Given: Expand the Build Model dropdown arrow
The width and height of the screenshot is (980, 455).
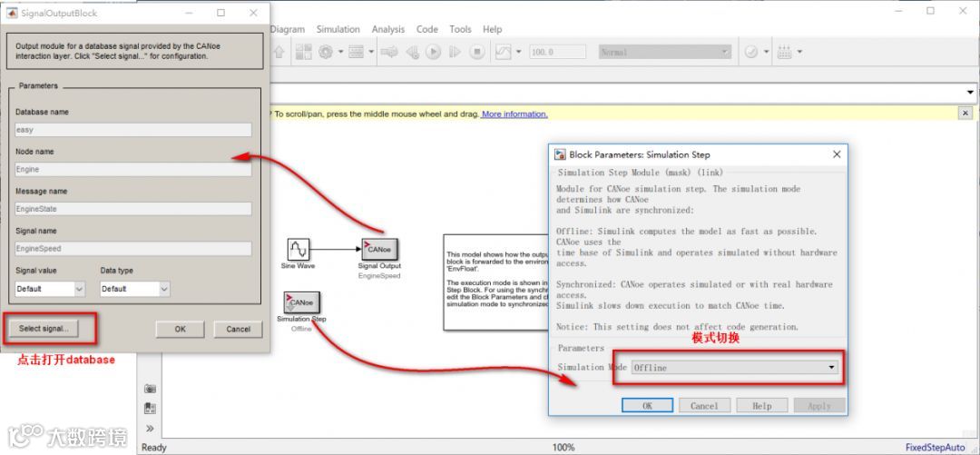Looking at the screenshot, I should (x=799, y=53).
